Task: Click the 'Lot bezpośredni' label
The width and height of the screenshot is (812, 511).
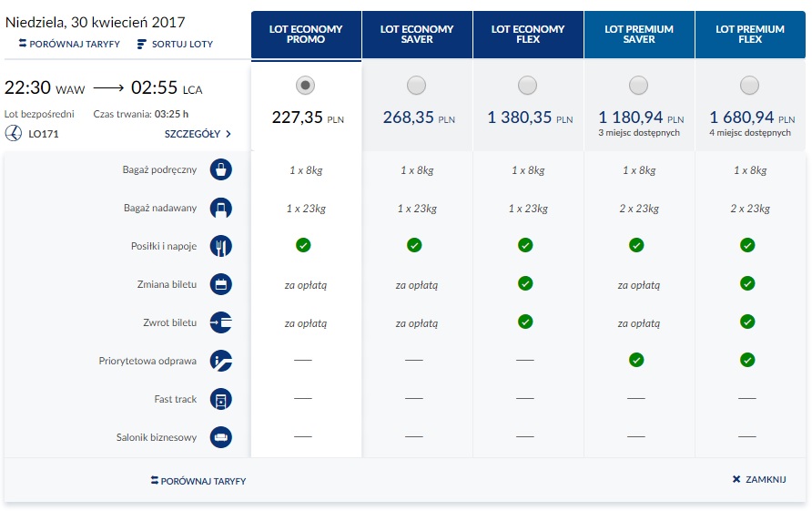Action: pos(39,114)
